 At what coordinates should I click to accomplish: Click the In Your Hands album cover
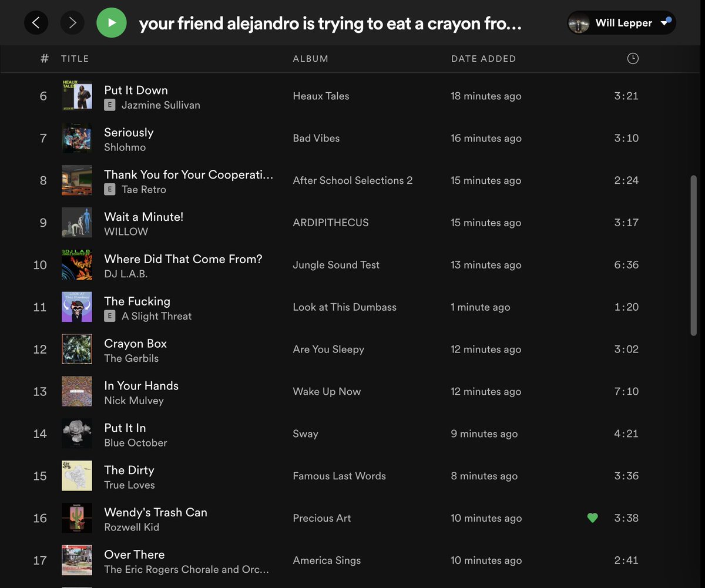click(77, 392)
